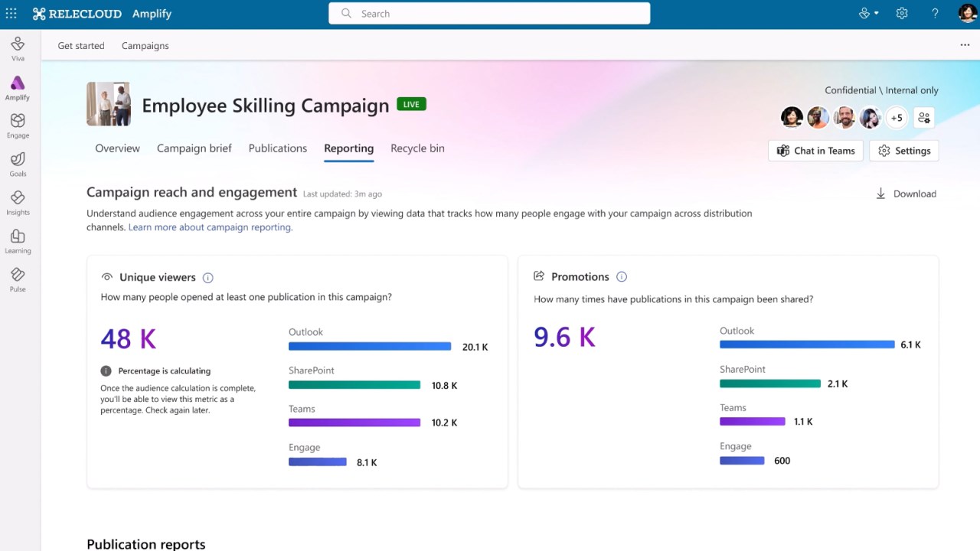This screenshot has height=551, width=980.
Task: Click the Outlook bar in Unique viewers
Action: coord(370,347)
